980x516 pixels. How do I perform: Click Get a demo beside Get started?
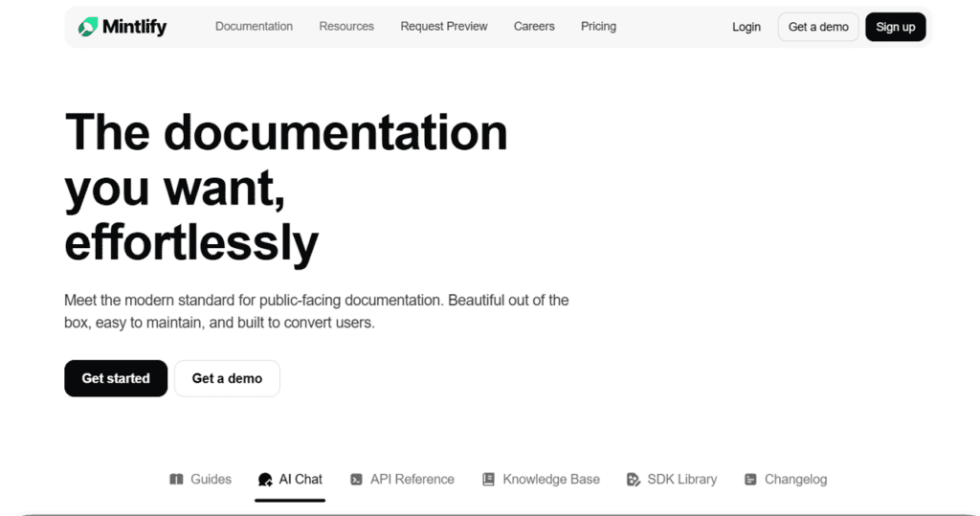(x=227, y=378)
